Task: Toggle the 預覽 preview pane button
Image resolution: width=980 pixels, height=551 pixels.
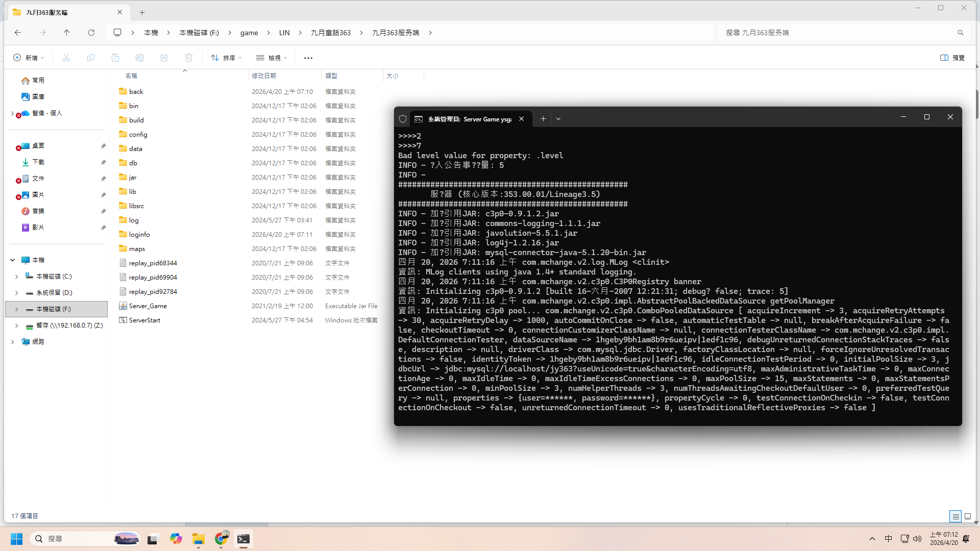Action: click(x=952, y=58)
